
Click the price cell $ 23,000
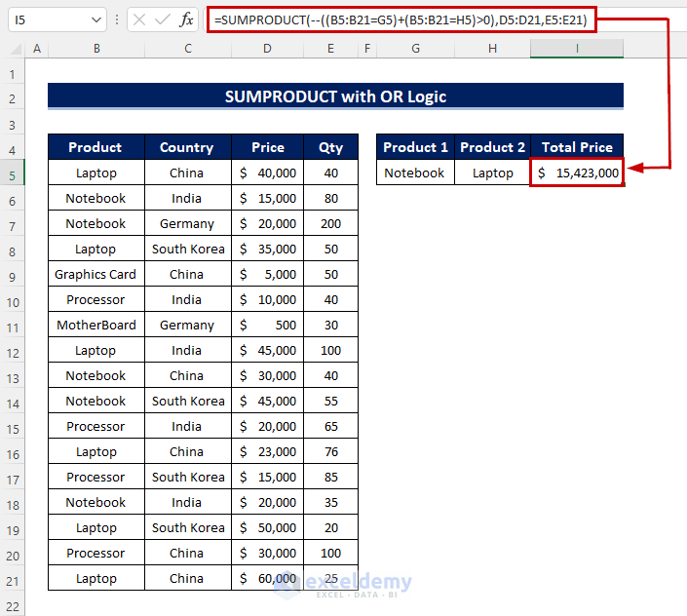pyautogui.click(x=267, y=451)
